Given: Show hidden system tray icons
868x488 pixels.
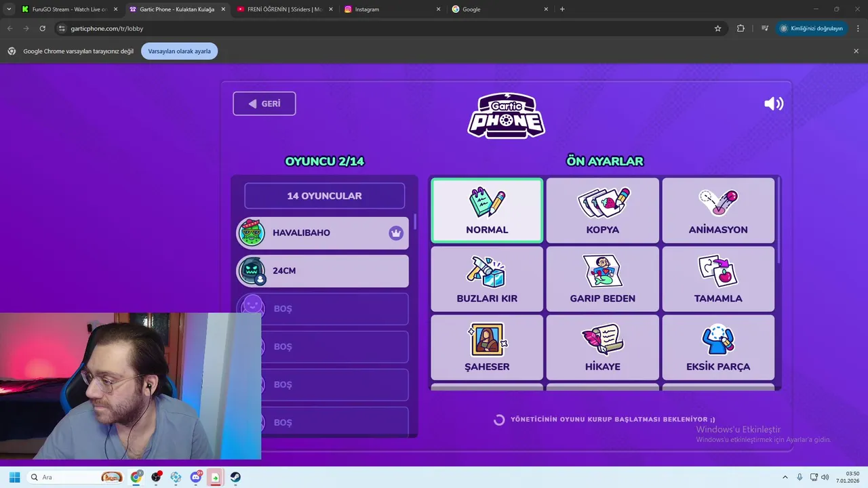Looking at the screenshot, I should click(x=785, y=477).
